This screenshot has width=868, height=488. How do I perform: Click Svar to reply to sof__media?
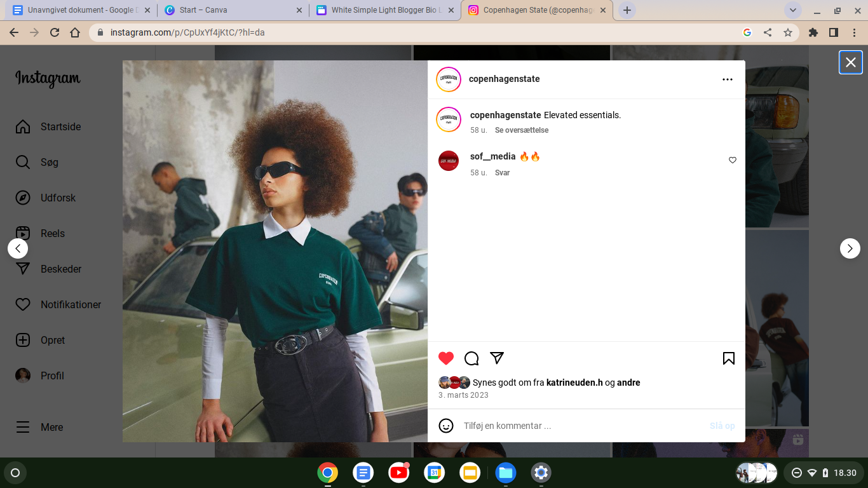pos(502,173)
